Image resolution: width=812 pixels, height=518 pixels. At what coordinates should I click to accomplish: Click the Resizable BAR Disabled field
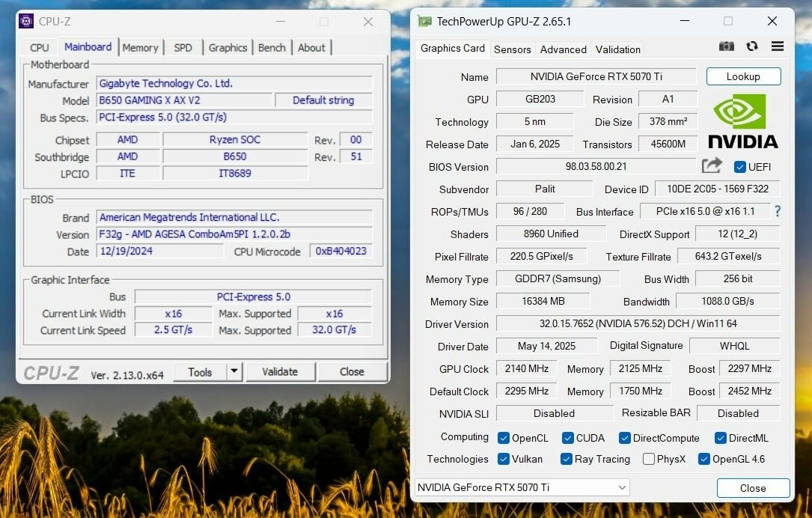pyautogui.click(x=738, y=413)
